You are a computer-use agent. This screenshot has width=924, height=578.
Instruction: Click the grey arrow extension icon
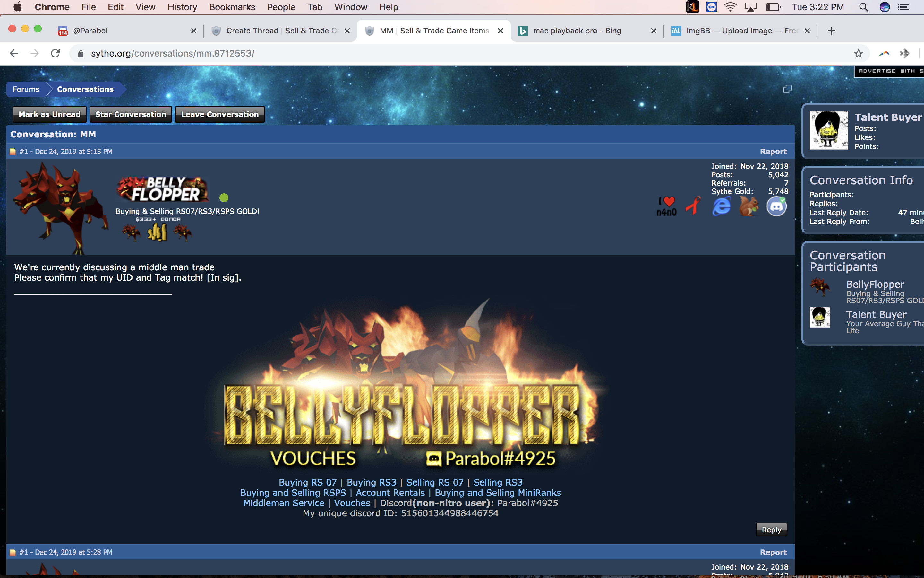[x=904, y=53]
